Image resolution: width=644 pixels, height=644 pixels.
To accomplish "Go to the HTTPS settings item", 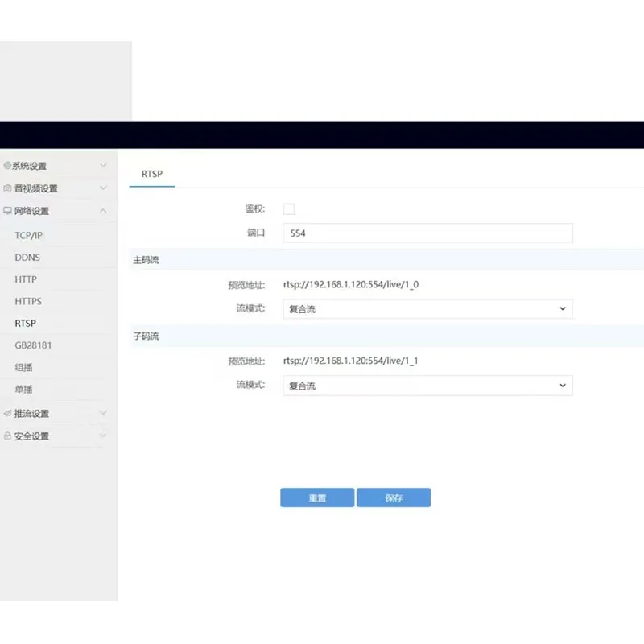I will click(28, 301).
